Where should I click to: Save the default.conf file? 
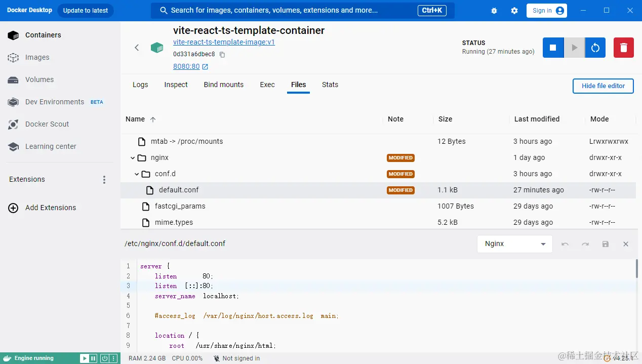coord(606,244)
